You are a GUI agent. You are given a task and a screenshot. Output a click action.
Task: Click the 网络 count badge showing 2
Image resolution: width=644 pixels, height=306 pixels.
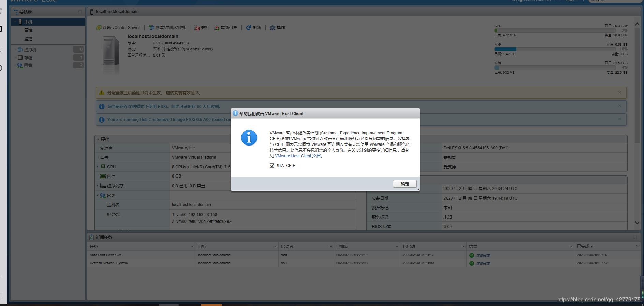pos(78,65)
